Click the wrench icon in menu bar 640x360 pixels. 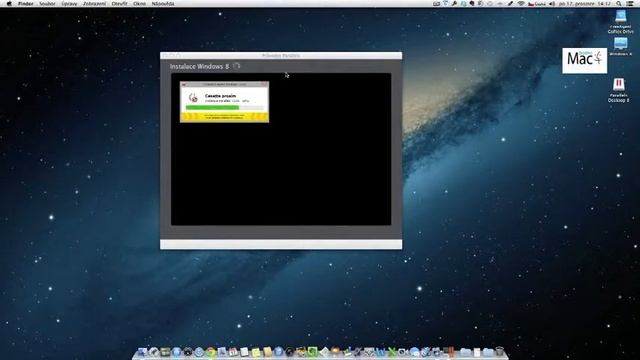click(x=454, y=4)
